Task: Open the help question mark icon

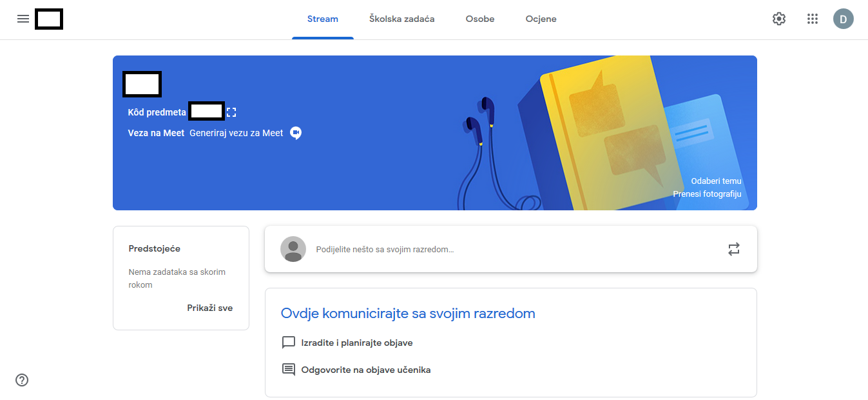Action: (x=22, y=380)
